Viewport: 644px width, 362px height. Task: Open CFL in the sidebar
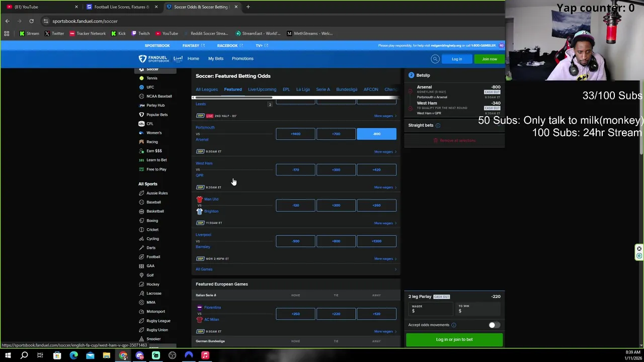(x=149, y=124)
